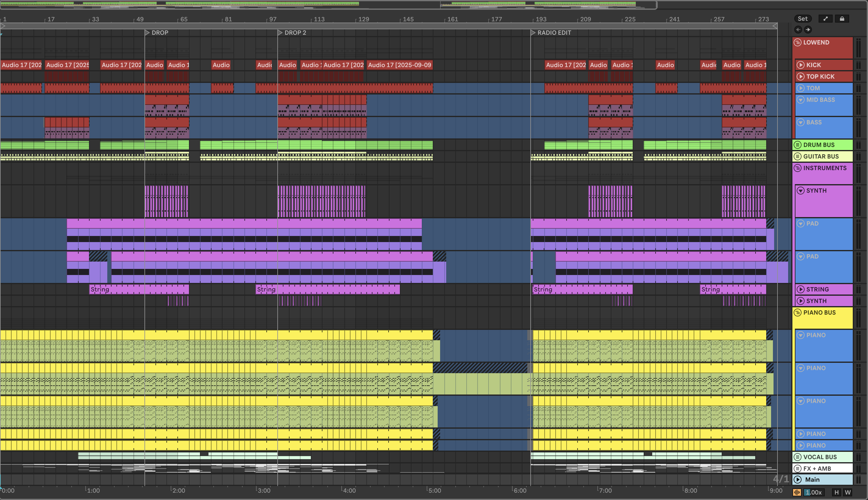Click the lock envelopes padlock icon
The height and width of the screenshot is (500, 868).
pyautogui.click(x=842, y=19)
